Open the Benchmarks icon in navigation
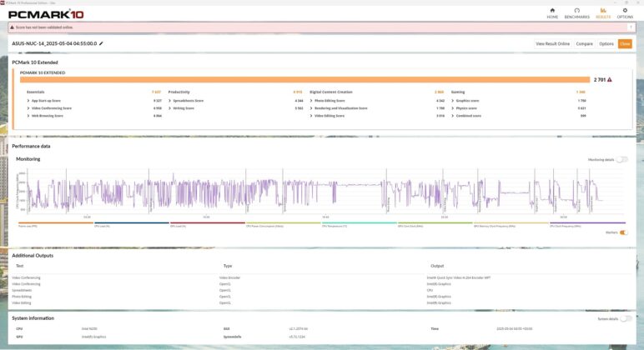Image resolution: width=644 pixels, height=350 pixels. (576, 10)
